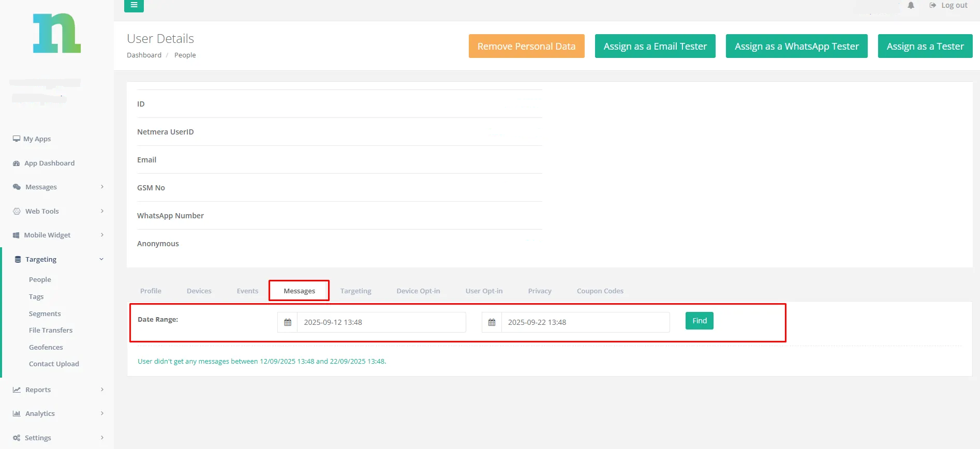Open App Dashboard from the sidebar
The width and height of the screenshot is (980, 449).
(x=49, y=163)
